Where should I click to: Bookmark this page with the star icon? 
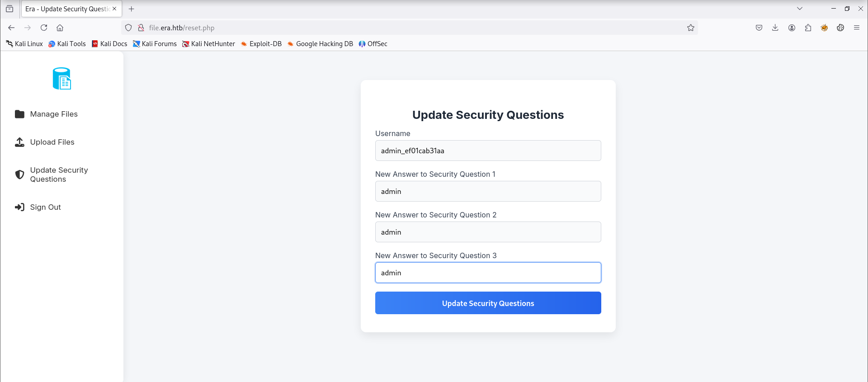coord(690,28)
